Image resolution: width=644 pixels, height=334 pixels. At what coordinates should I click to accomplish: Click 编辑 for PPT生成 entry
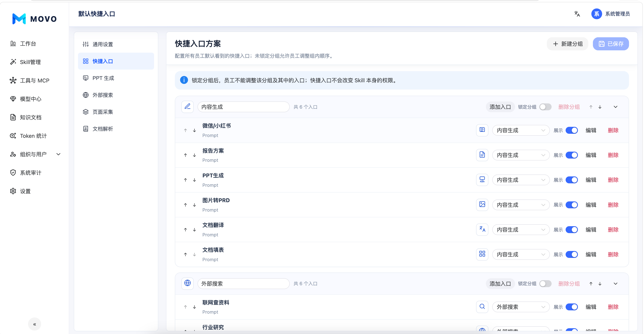(x=591, y=180)
